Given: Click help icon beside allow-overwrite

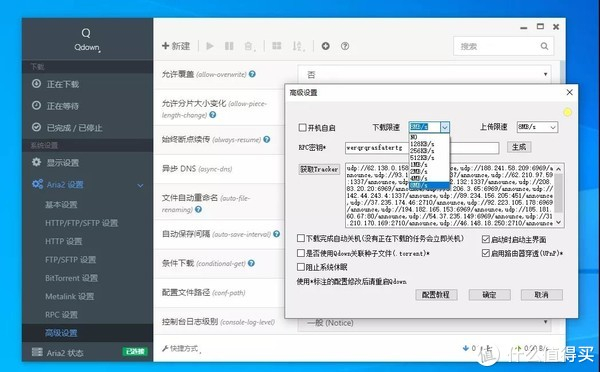Looking at the screenshot, I should [x=252, y=74].
